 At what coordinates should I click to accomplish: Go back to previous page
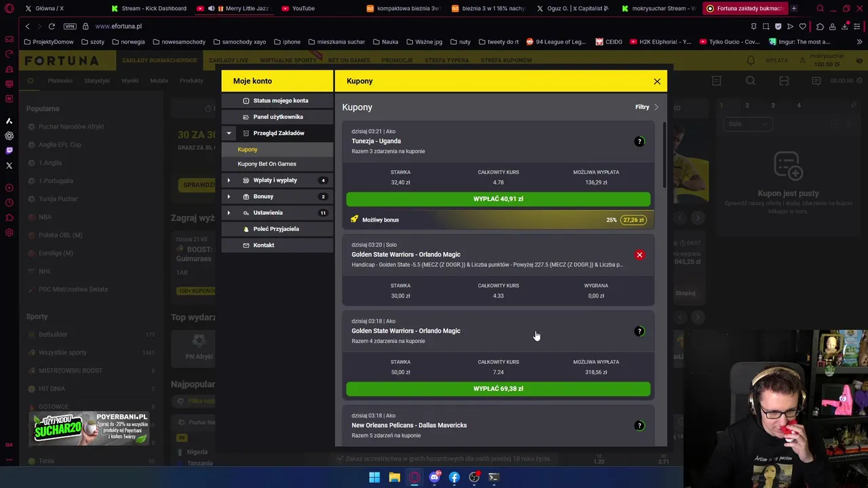(27, 26)
